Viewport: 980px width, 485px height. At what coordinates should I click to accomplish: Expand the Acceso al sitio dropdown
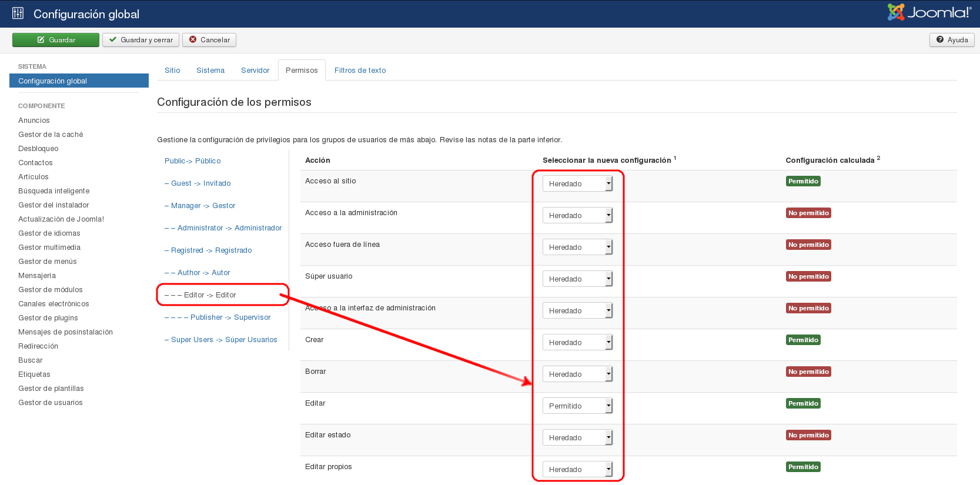(x=577, y=184)
